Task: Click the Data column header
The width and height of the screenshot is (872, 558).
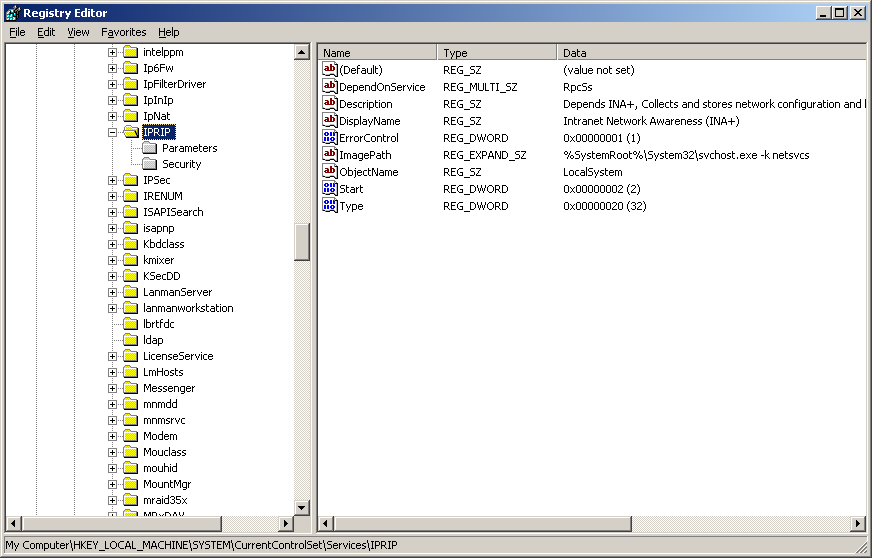Action: pos(712,52)
